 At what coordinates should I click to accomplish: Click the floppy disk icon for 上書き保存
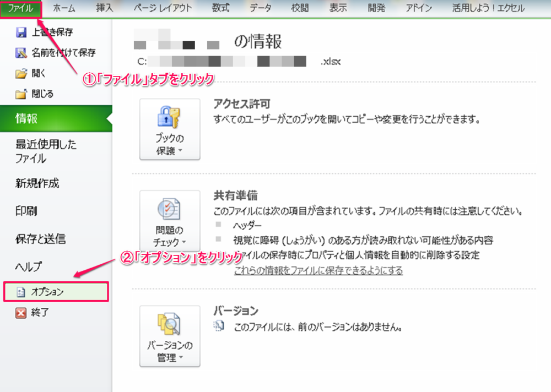(x=21, y=33)
